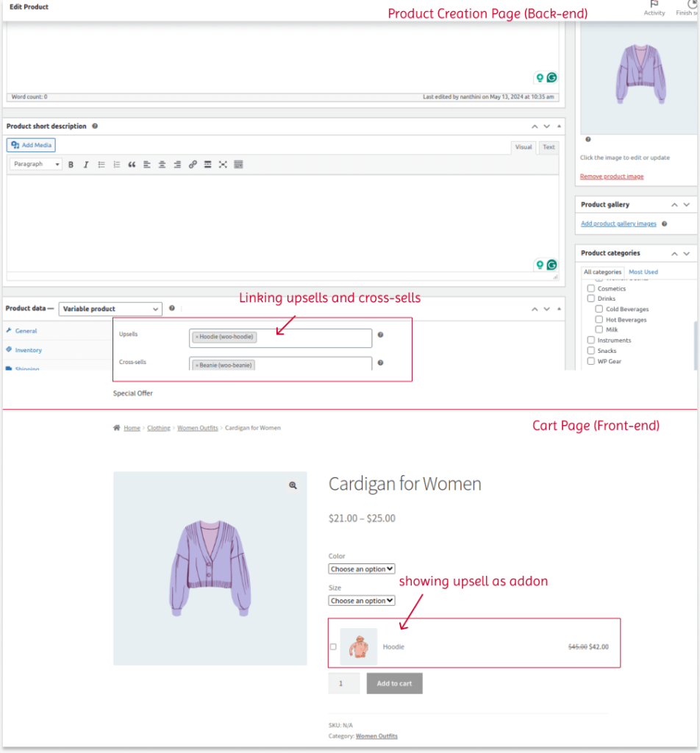Click the home icon in breadcrumb
The width and height of the screenshot is (700, 753).
pyautogui.click(x=117, y=428)
